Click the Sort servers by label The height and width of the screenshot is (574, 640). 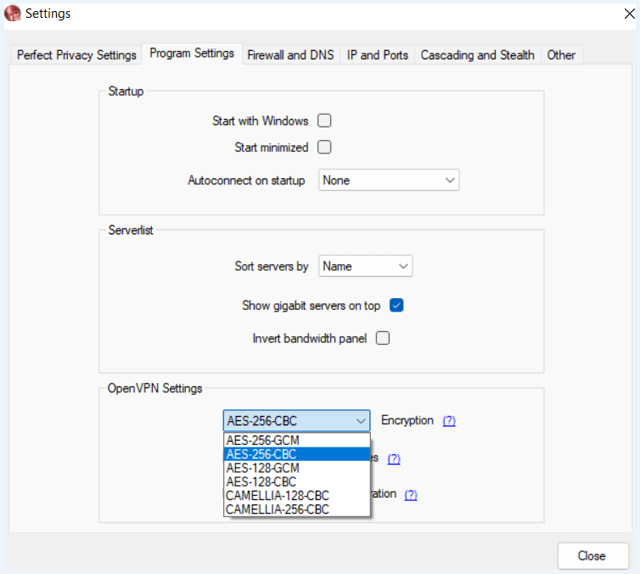tap(271, 266)
